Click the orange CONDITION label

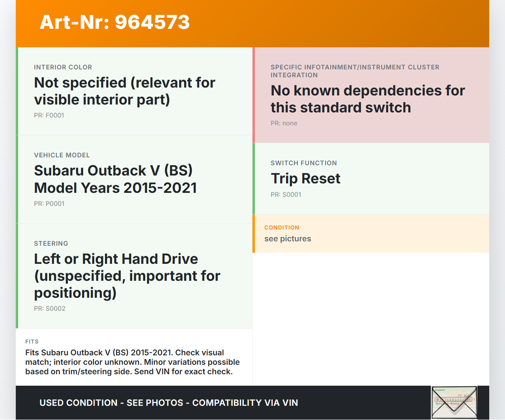282,228
